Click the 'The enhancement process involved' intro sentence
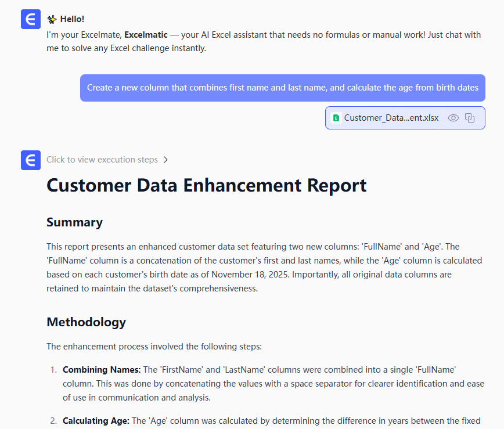Image resolution: width=504 pixels, height=429 pixels. pyautogui.click(x=154, y=347)
